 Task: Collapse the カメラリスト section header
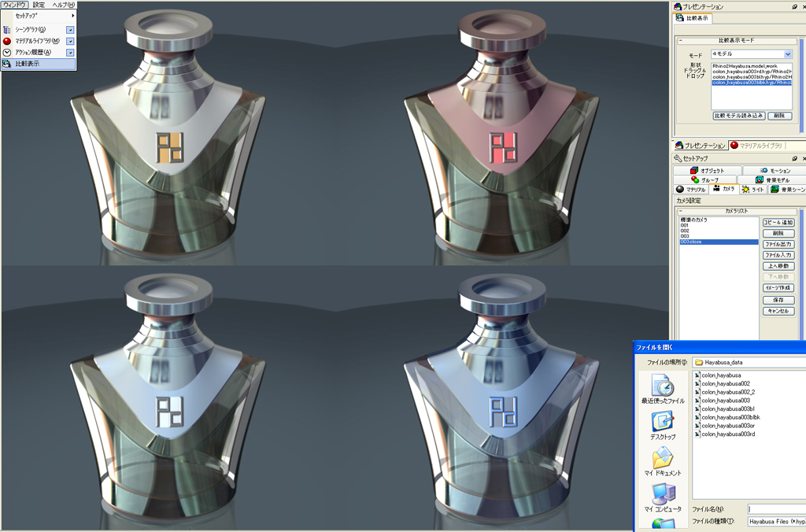point(682,211)
